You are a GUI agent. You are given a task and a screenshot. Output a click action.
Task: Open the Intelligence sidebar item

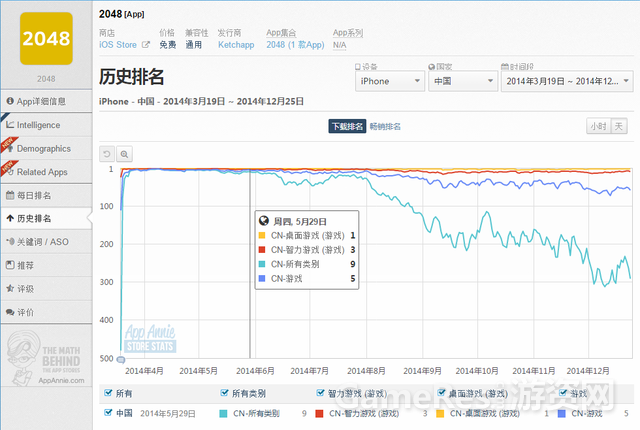coord(46,125)
